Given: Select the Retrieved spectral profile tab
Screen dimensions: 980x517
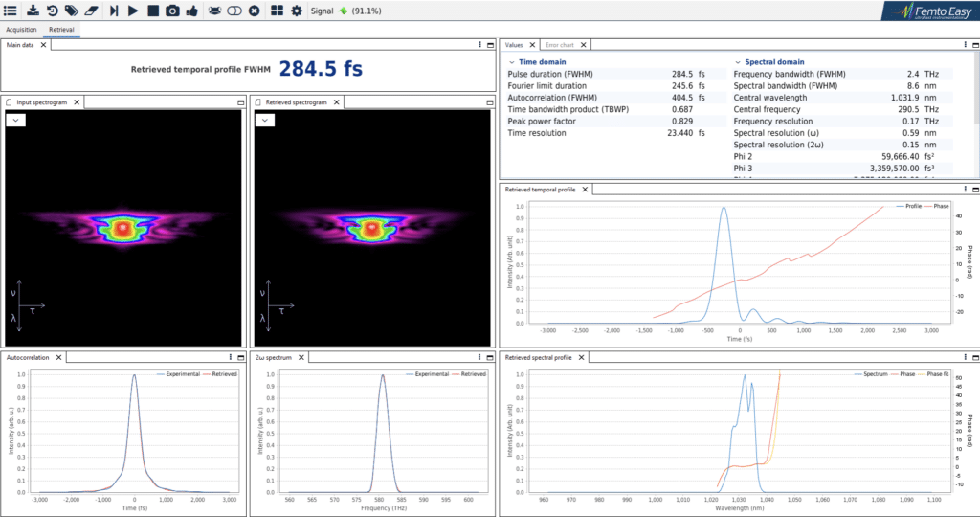Looking at the screenshot, I should tap(538, 357).
